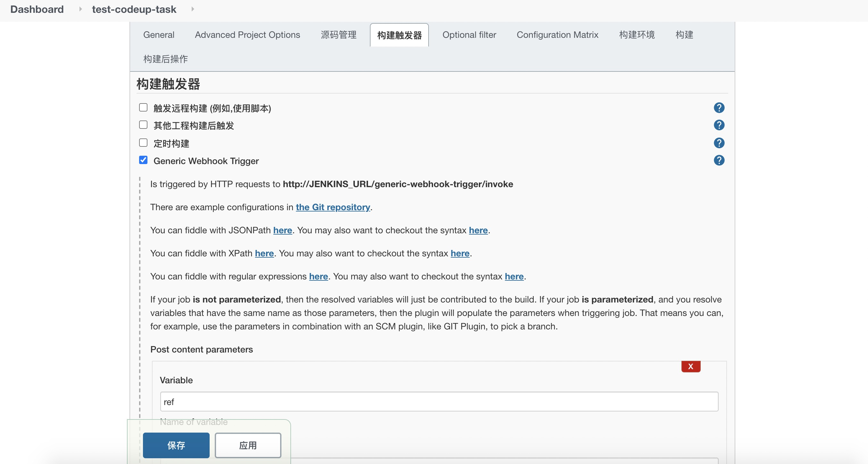The width and height of the screenshot is (868, 464).
Task: Open help for 其他工程构建后触发 option
Action: (719, 125)
